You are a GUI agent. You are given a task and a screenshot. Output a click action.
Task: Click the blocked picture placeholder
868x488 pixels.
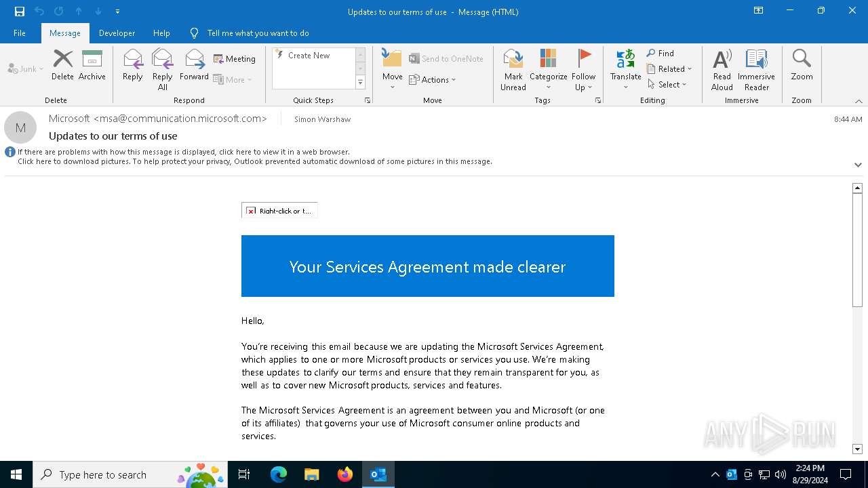279,211
